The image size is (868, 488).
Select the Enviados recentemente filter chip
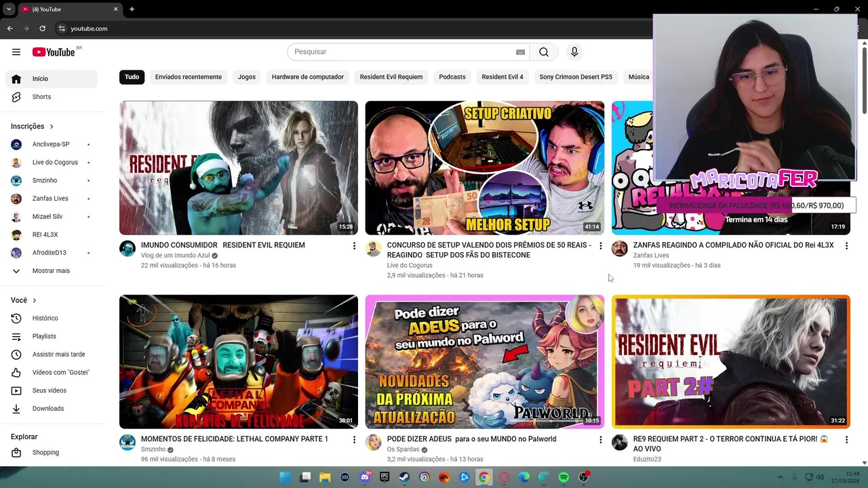[x=189, y=77]
